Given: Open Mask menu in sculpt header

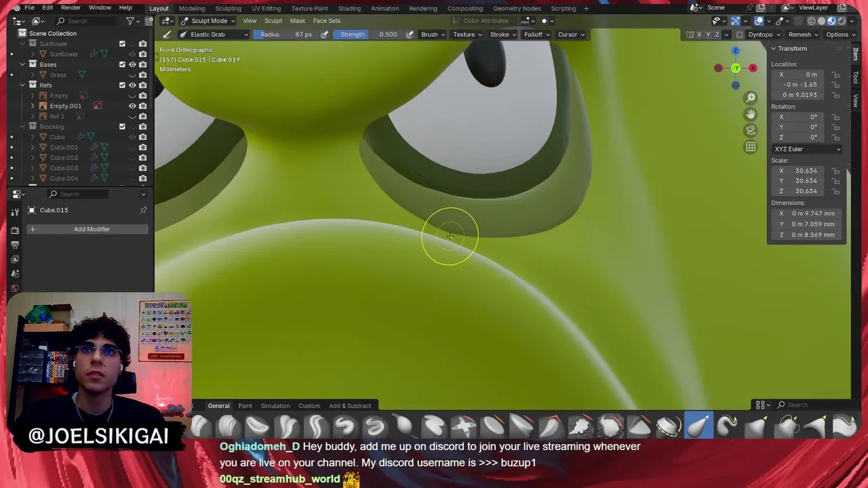Looking at the screenshot, I should click(298, 21).
